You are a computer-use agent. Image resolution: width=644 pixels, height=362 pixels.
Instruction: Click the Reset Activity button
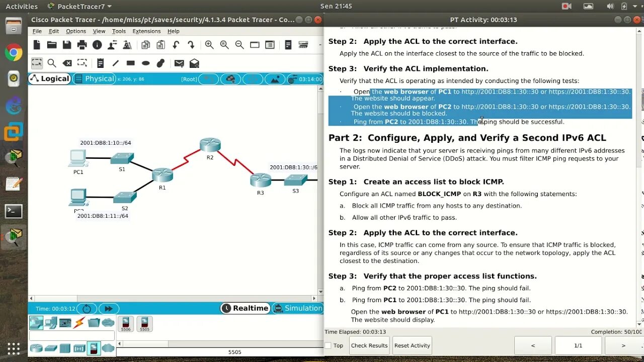[412, 345]
